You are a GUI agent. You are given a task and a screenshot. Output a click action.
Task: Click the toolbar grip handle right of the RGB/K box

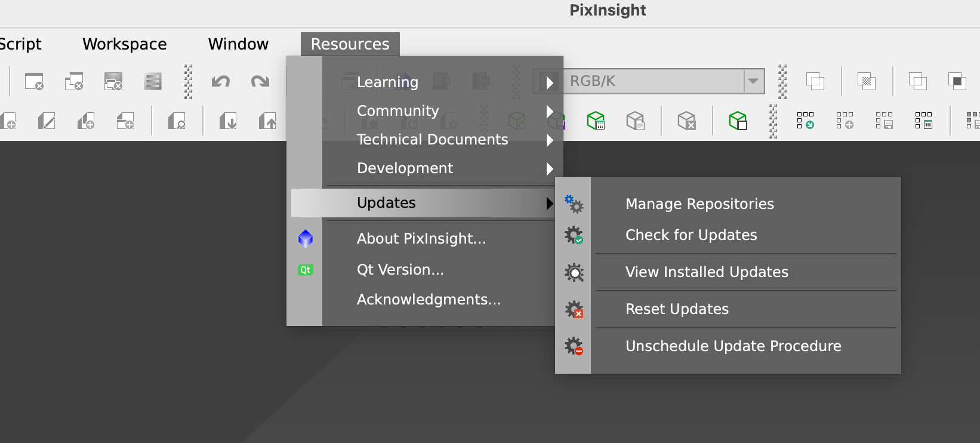click(782, 81)
